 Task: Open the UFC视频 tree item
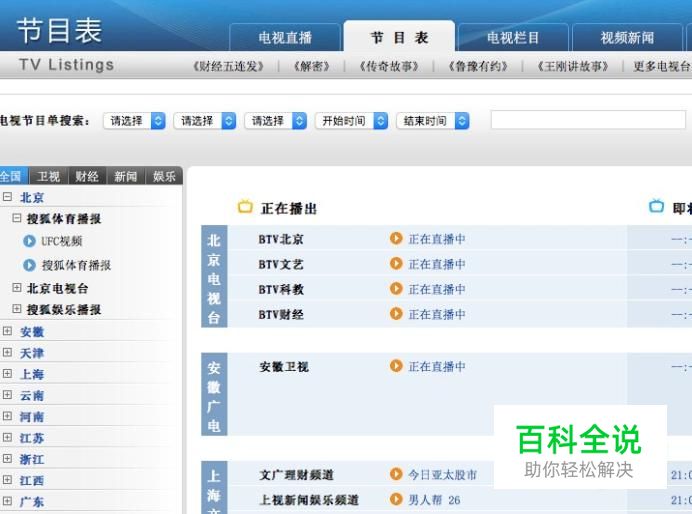(62, 241)
